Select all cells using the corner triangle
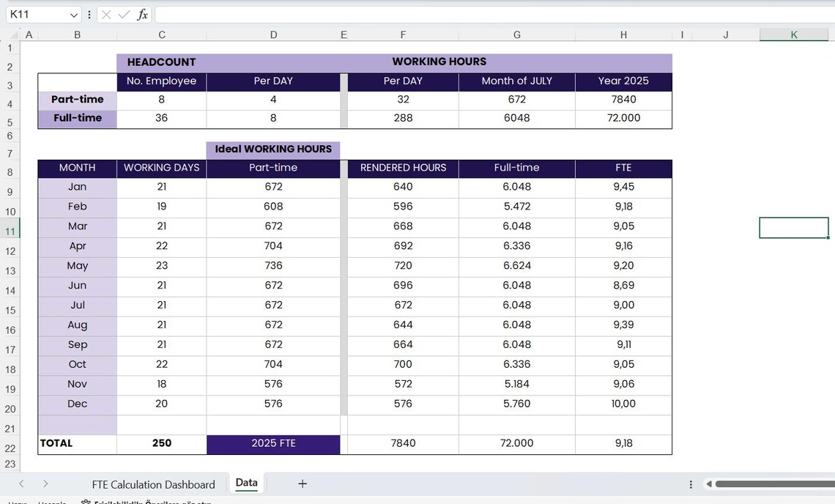The image size is (835, 504). coord(16,34)
